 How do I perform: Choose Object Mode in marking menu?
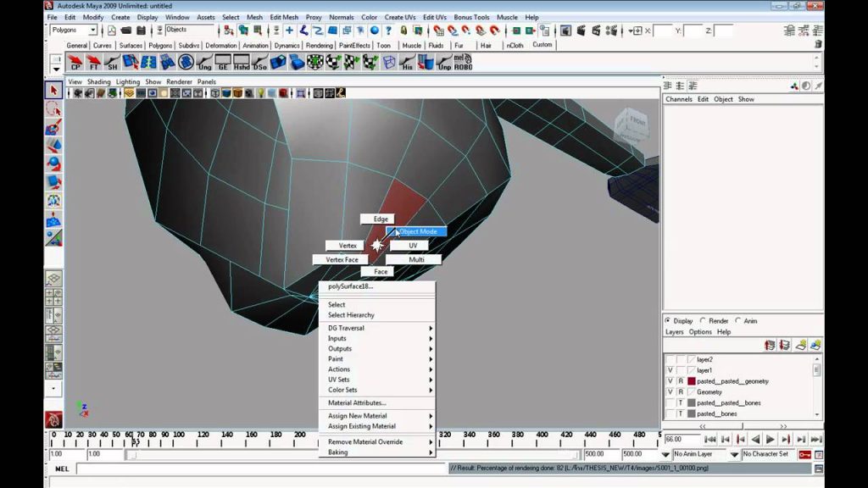416,231
